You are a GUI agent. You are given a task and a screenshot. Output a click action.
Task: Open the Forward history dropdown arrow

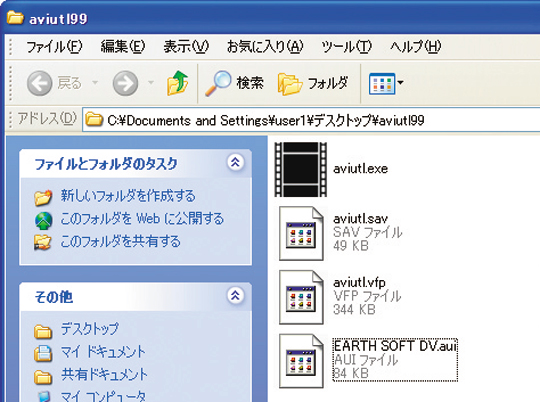pyautogui.click(x=151, y=83)
